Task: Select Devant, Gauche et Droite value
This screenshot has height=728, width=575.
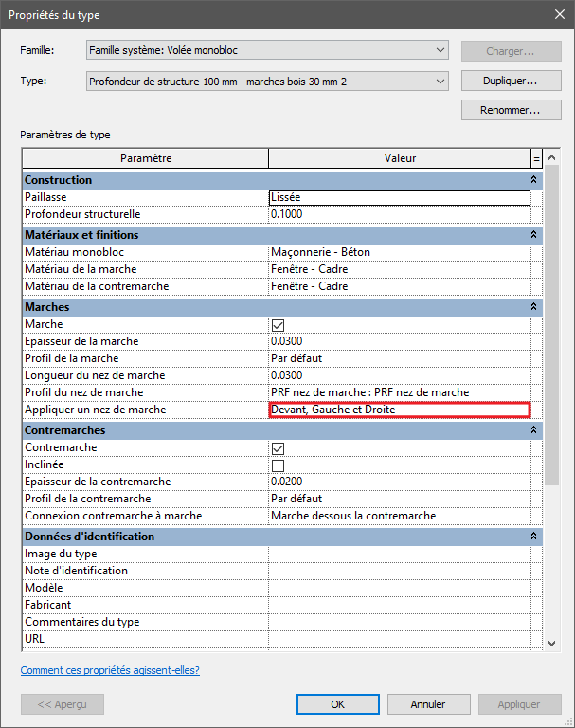Action: pos(400,409)
